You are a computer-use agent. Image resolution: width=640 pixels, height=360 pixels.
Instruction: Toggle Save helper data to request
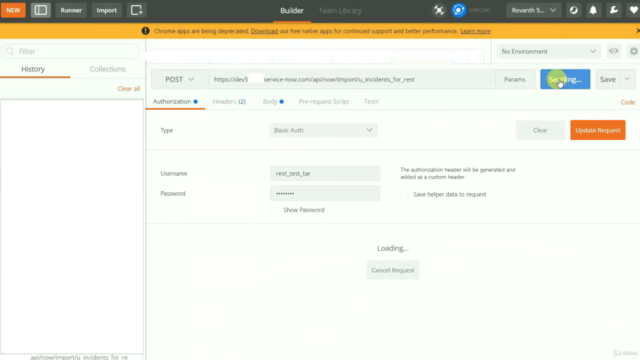click(x=404, y=194)
